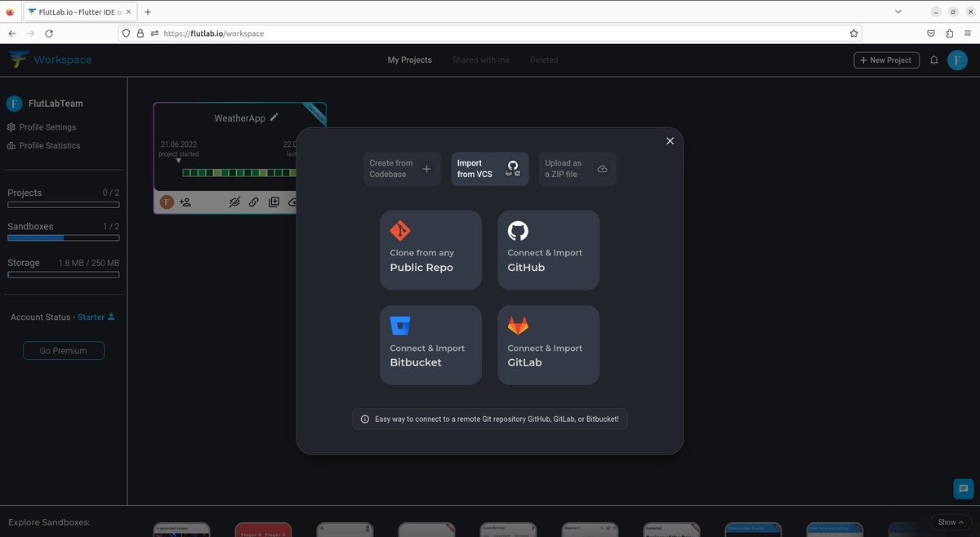Click the browser address bar URL
Image resolution: width=980 pixels, height=537 pixels.
[214, 33]
